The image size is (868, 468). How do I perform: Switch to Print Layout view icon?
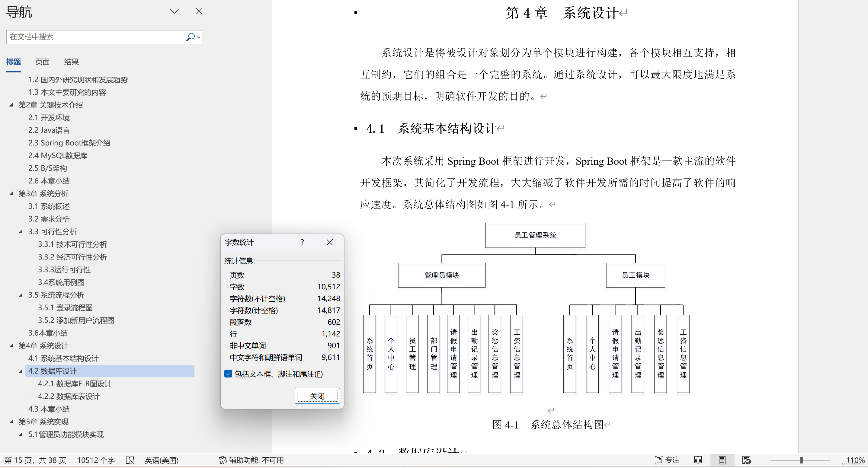[722, 460]
